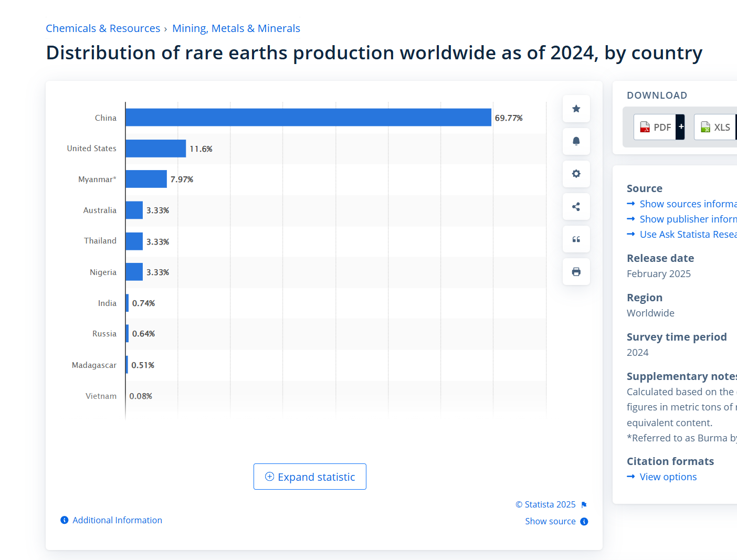
Task: Click the print icon
Action: (576, 272)
